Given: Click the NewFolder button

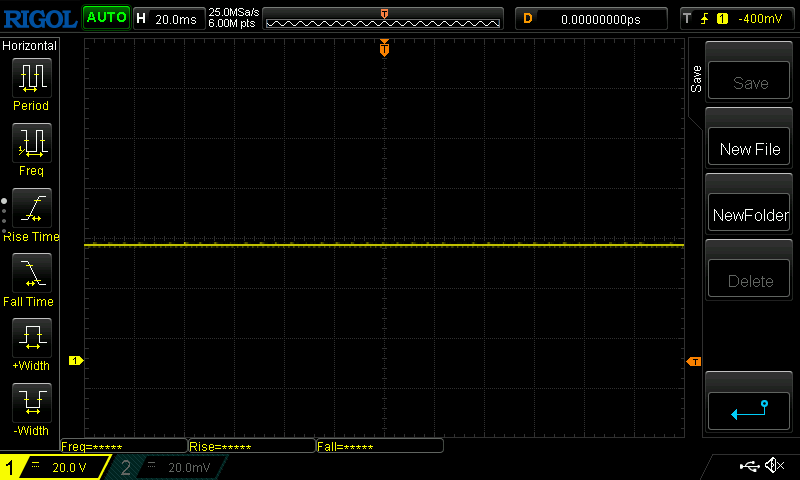Looking at the screenshot, I should pyautogui.click(x=749, y=213).
